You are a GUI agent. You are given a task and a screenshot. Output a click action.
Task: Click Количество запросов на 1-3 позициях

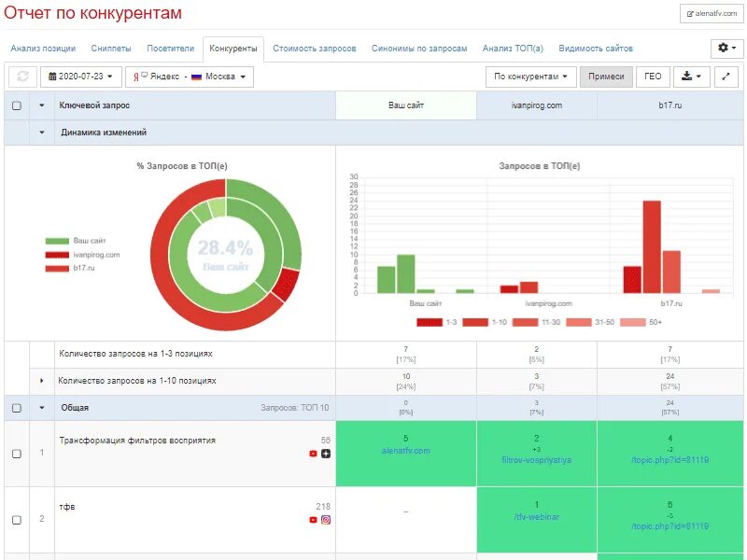coord(135,354)
